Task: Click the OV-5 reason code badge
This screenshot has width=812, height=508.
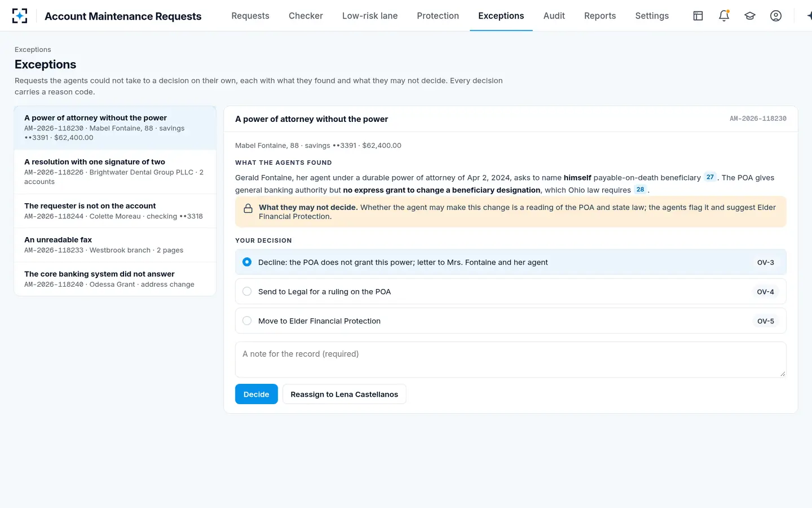Action: pos(766,321)
